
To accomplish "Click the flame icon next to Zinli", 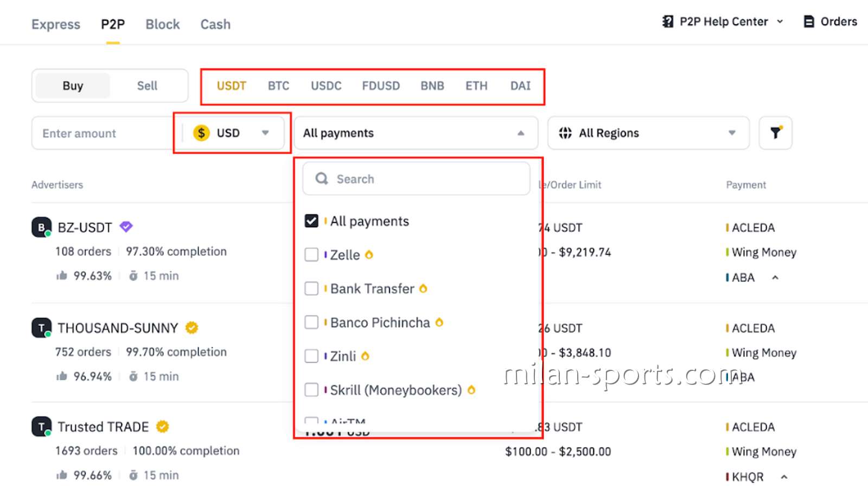I will (x=365, y=356).
